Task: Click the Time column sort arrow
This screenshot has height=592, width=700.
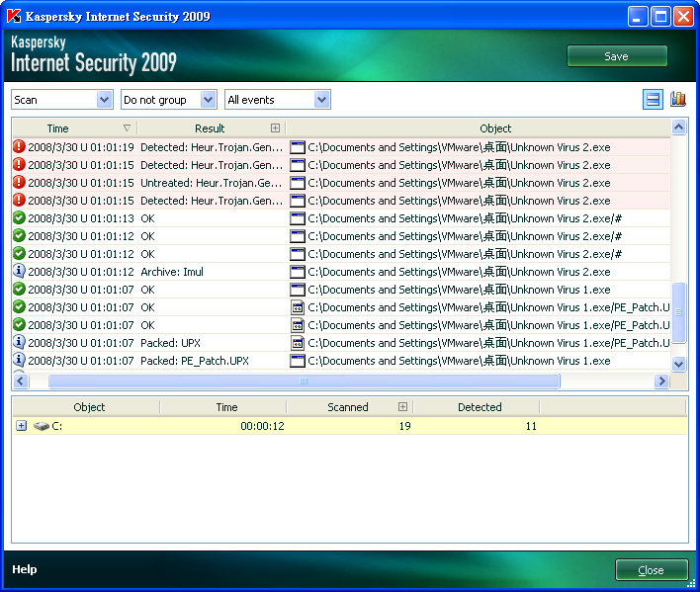Action: coord(127,128)
